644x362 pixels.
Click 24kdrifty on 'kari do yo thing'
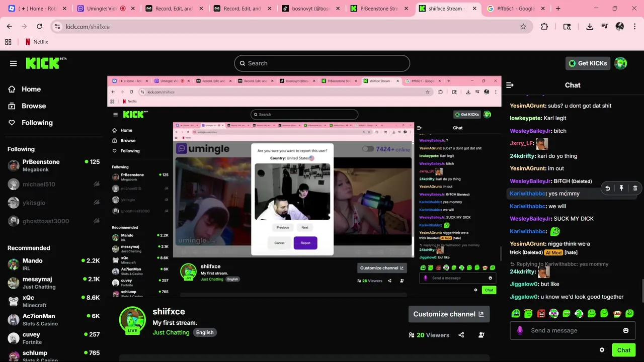pos(522,156)
